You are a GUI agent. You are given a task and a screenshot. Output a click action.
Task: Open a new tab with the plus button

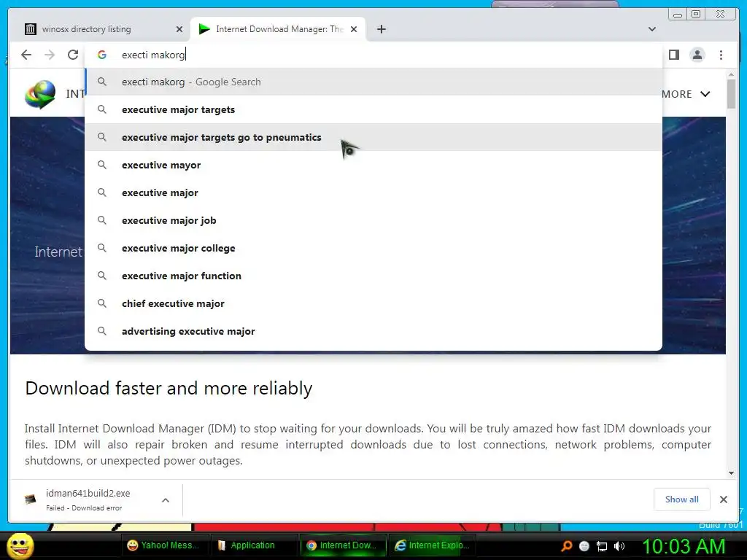click(381, 29)
